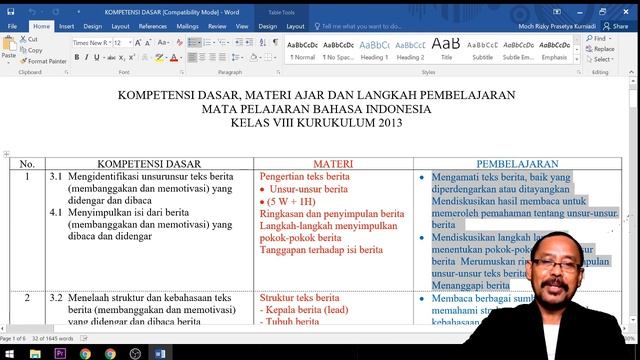Screen dimensions: 640x360
Task: Decrease paragraph indent
Action: [239, 42]
